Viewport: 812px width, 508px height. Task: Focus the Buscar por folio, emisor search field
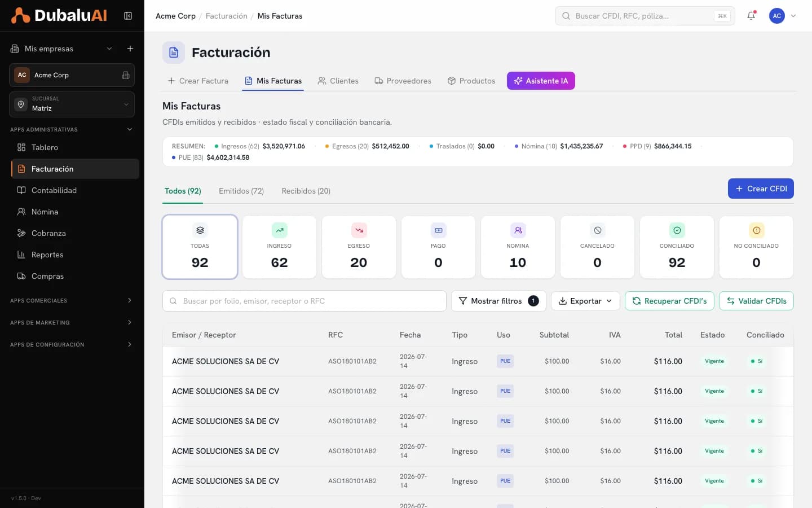[304, 301]
